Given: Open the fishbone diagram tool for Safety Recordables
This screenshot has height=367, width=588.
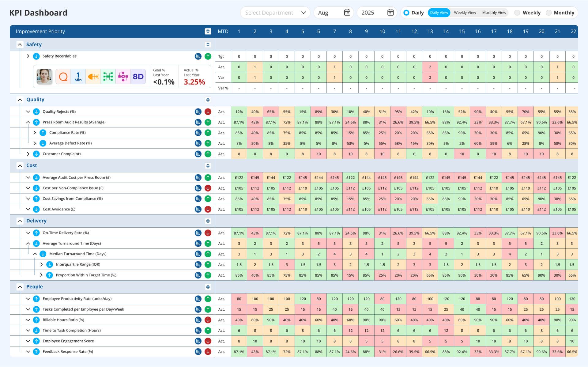Looking at the screenshot, I should [93, 77].
